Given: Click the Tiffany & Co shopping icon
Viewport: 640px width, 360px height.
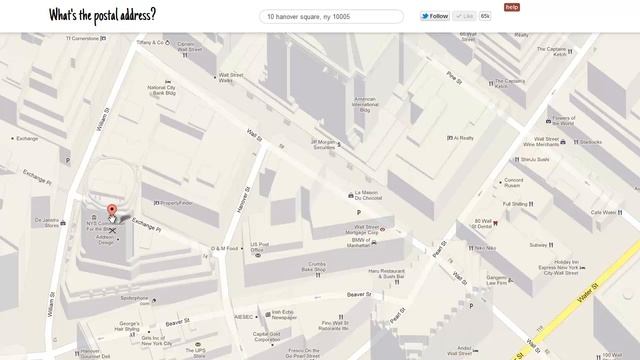Looking at the screenshot, I should click(167, 42).
